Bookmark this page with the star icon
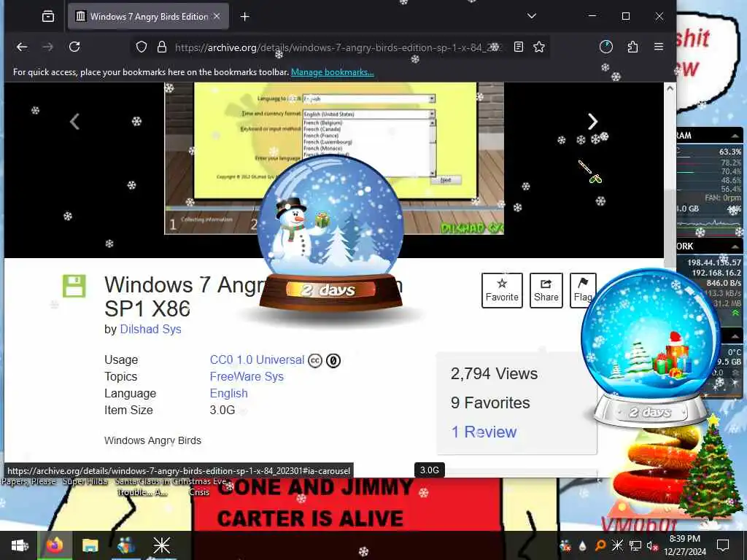 pyautogui.click(x=539, y=47)
